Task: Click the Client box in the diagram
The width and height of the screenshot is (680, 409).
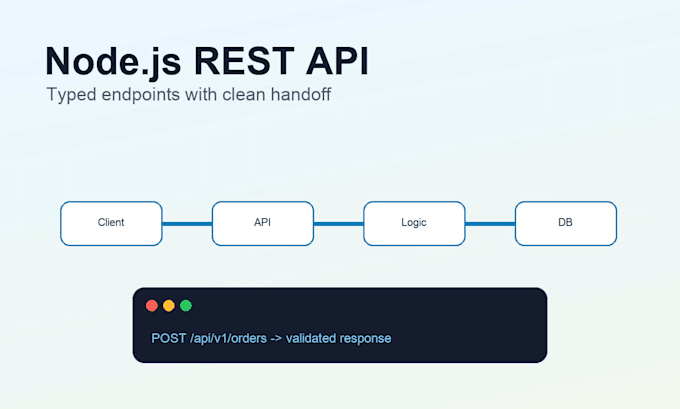Action: pos(111,223)
